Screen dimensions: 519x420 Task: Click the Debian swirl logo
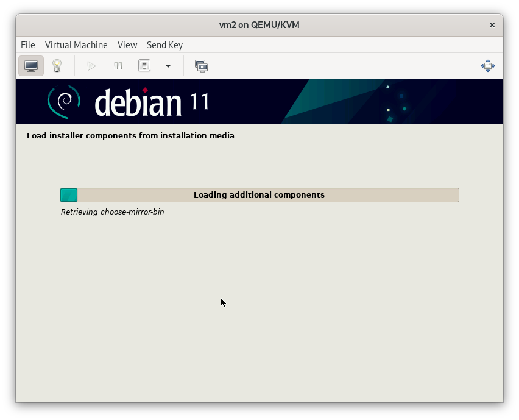[x=64, y=102]
